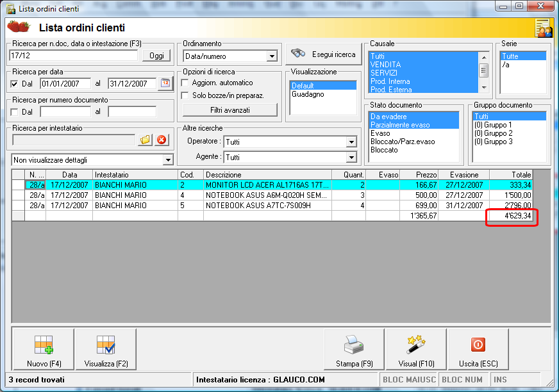Click the Causale list scrollbar thumb
559x392 pixels.
pos(484,70)
